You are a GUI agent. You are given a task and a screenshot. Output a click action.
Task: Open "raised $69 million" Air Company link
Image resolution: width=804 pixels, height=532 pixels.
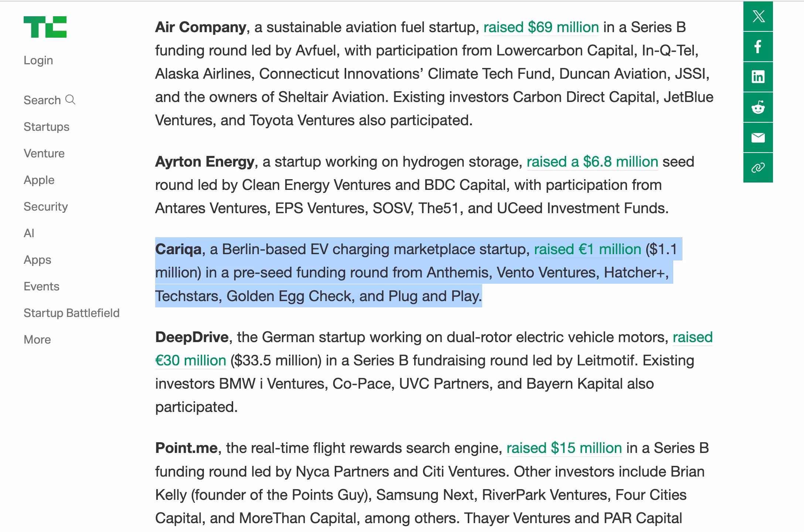pyautogui.click(x=541, y=27)
